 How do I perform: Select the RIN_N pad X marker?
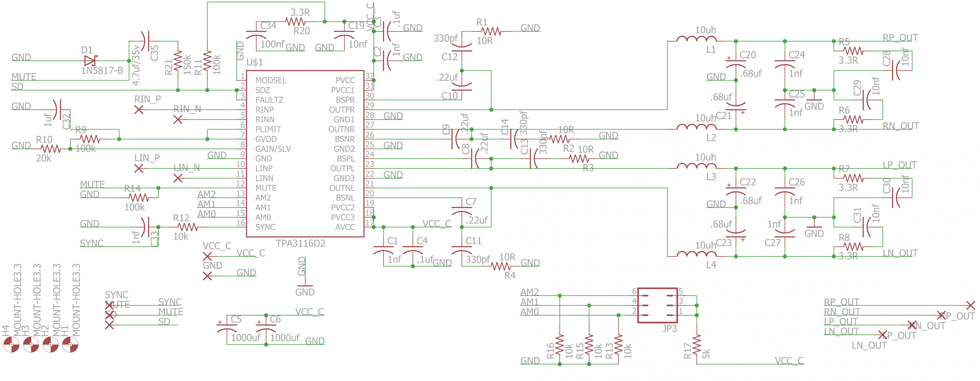pyautogui.click(x=178, y=120)
